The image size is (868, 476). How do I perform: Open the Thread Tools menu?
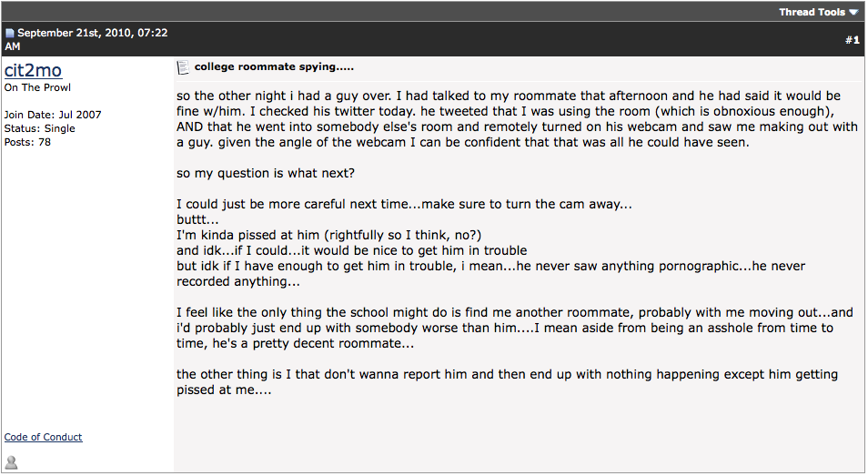tap(818, 12)
